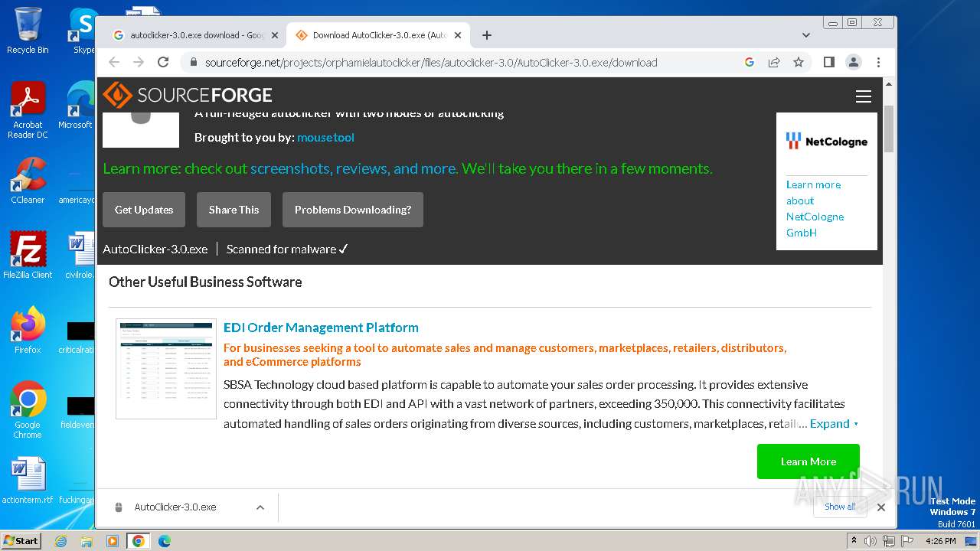Open the SourceForge hamburger menu
Image resolution: width=980 pixels, height=551 pixels.
tap(864, 96)
